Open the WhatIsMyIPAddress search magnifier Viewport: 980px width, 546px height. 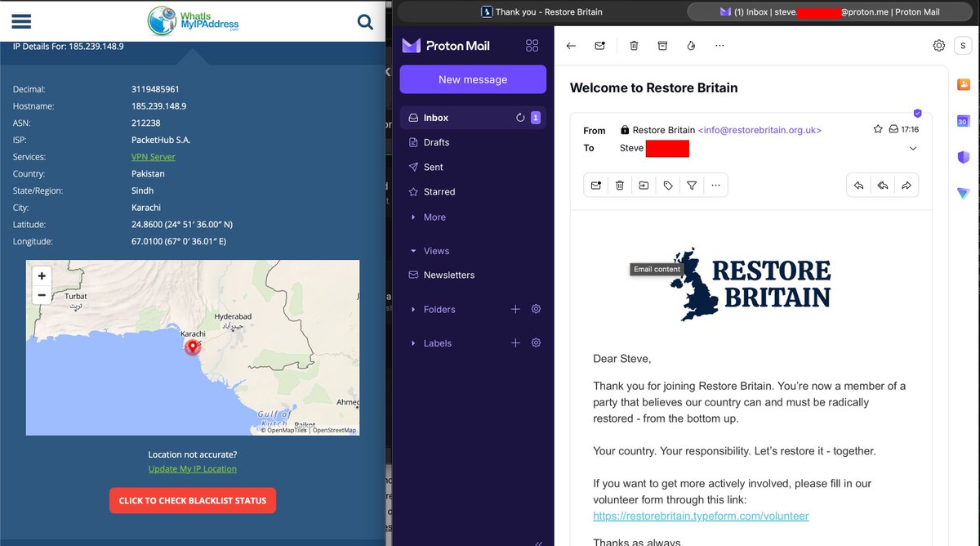point(365,22)
